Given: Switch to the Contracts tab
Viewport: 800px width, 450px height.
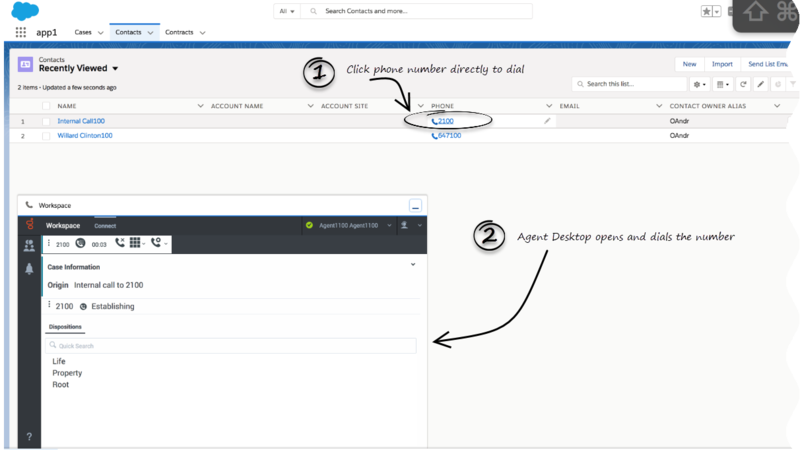Looking at the screenshot, I should (179, 32).
